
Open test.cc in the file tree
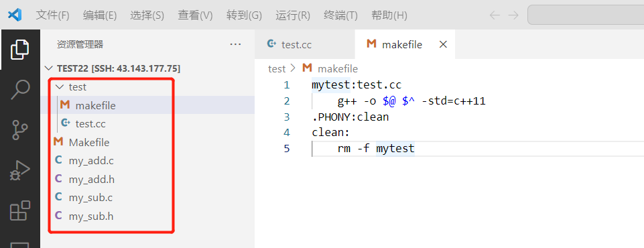pyautogui.click(x=148, y=123)
